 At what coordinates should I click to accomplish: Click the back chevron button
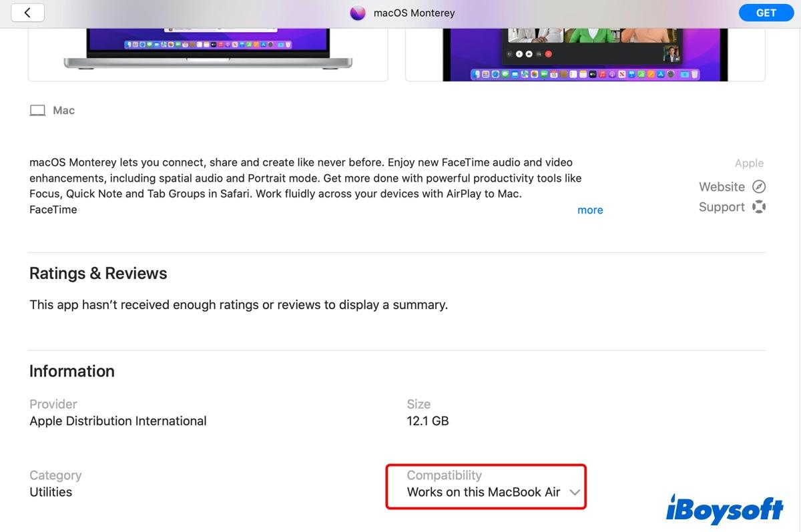pyautogui.click(x=27, y=13)
